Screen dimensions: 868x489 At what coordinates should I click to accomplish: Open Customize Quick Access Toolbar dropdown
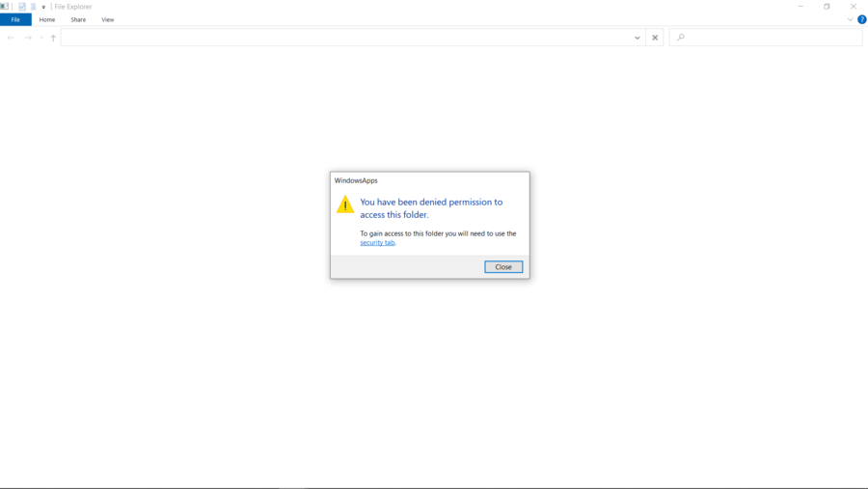43,7
